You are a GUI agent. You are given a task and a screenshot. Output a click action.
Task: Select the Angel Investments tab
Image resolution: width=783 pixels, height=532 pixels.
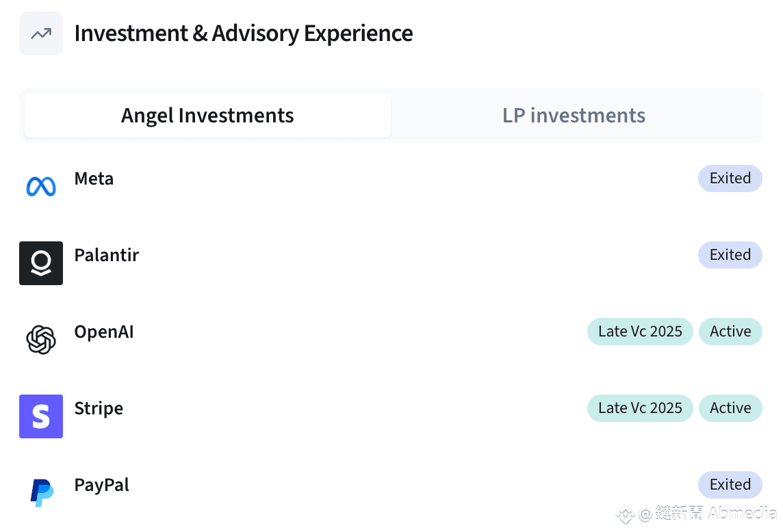click(x=207, y=116)
